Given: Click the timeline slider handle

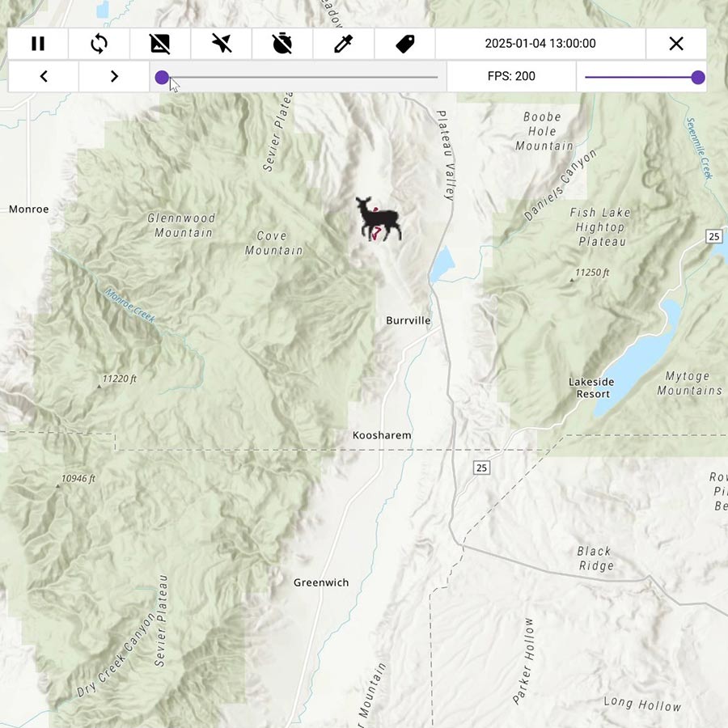Looking at the screenshot, I should 162,78.
